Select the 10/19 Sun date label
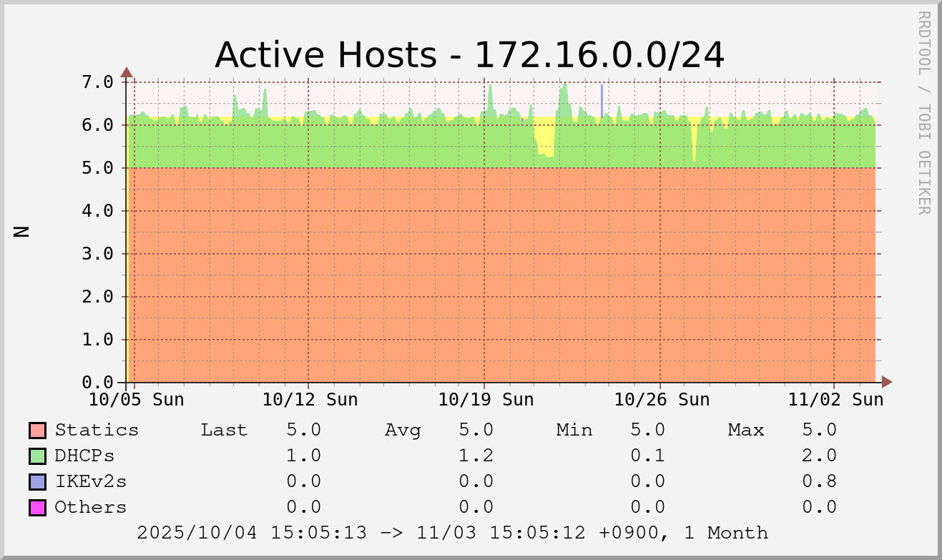The width and height of the screenshot is (942, 560). pos(486,400)
